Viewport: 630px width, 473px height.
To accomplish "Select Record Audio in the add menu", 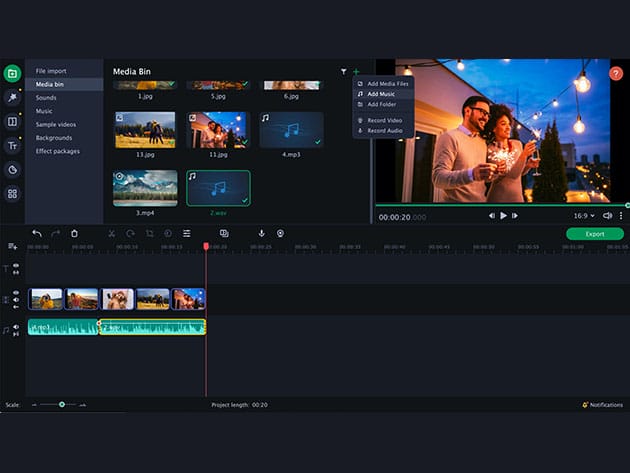I will click(385, 130).
